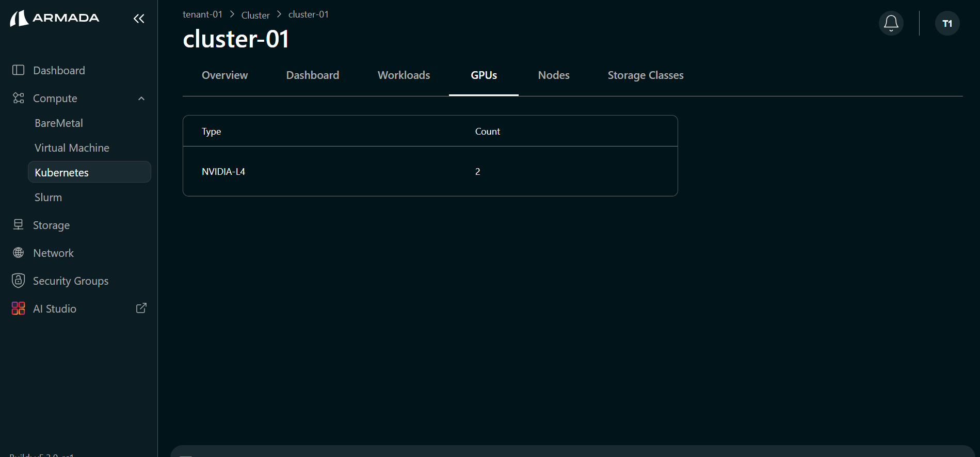Launch AI Studio

click(55, 308)
